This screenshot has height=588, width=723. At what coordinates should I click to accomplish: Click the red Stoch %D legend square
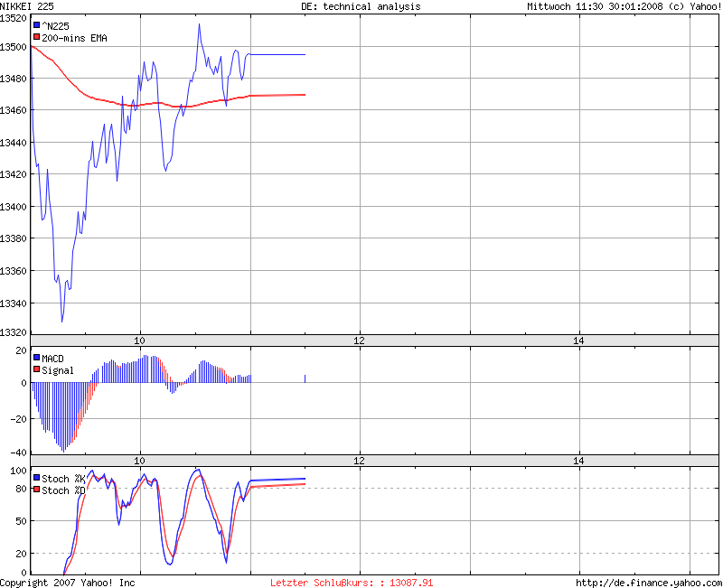coord(37,490)
